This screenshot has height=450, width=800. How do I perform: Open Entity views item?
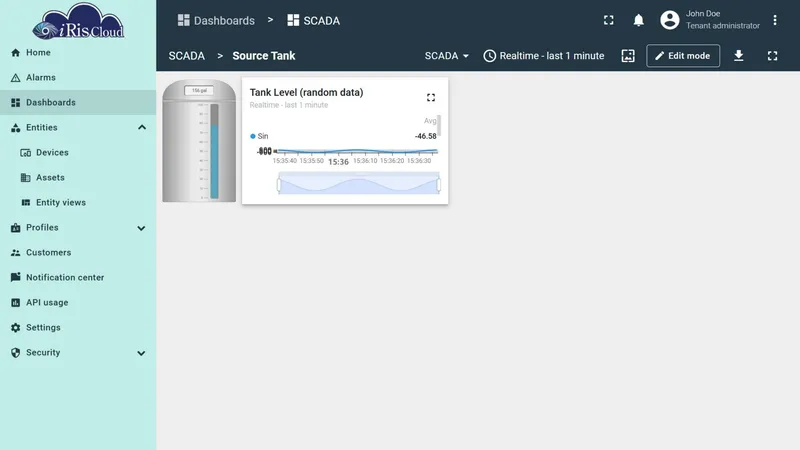pos(78,203)
